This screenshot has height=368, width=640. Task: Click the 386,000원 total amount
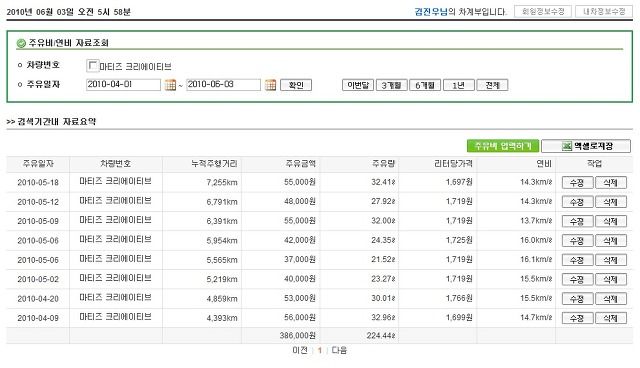point(298,335)
